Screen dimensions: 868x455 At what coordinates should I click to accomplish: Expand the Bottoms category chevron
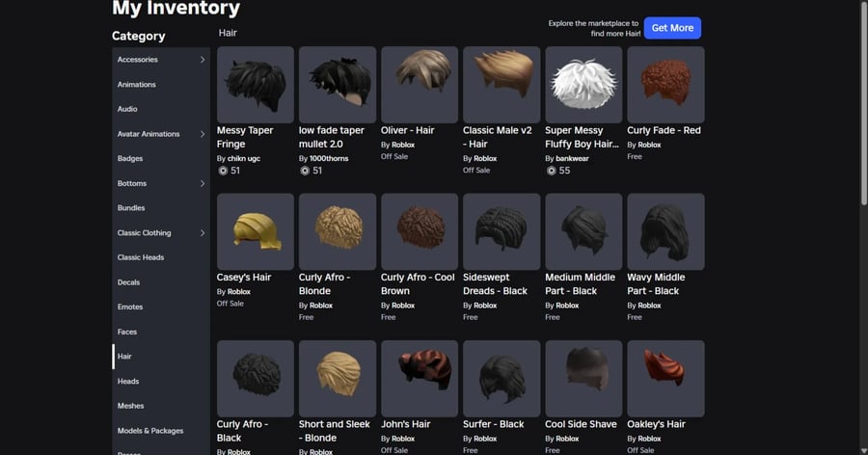[203, 183]
